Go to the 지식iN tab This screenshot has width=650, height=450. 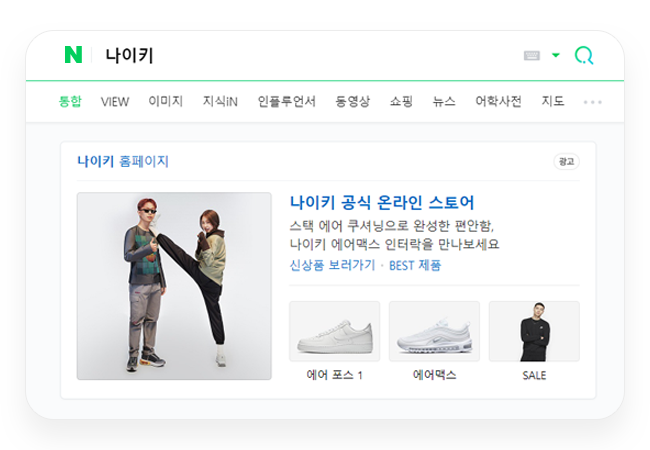(220, 101)
